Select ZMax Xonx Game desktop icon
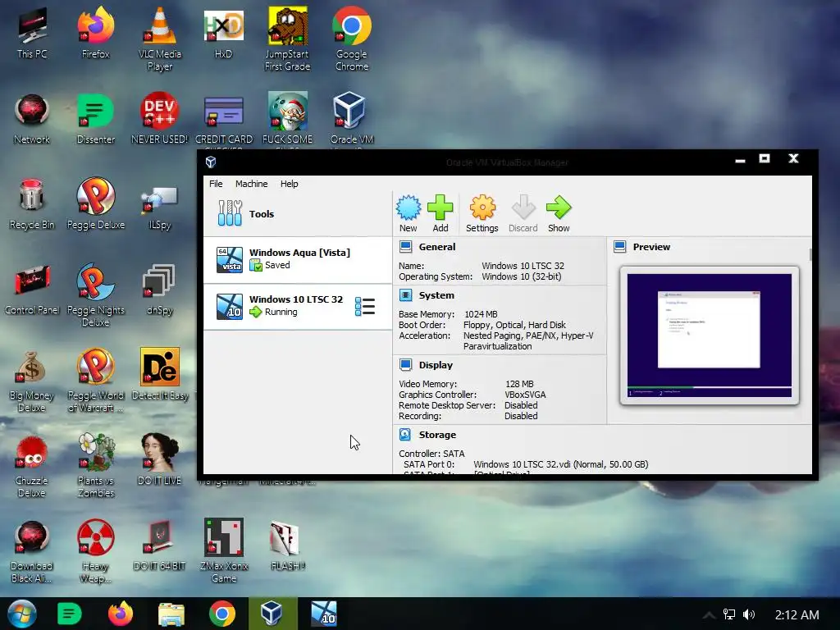Screen dimensions: 840x630 (223, 550)
